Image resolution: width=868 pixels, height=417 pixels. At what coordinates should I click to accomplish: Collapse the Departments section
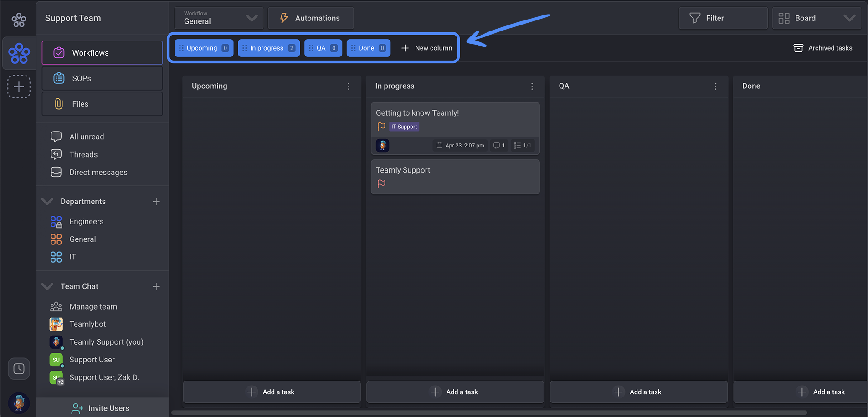(x=47, y=201)
